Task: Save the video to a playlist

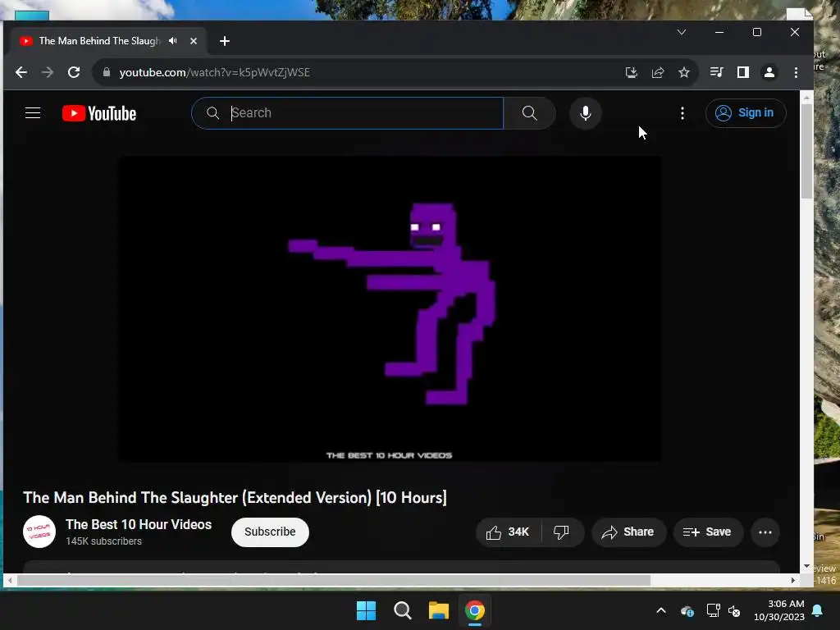Action: click(x=708, y=532)
